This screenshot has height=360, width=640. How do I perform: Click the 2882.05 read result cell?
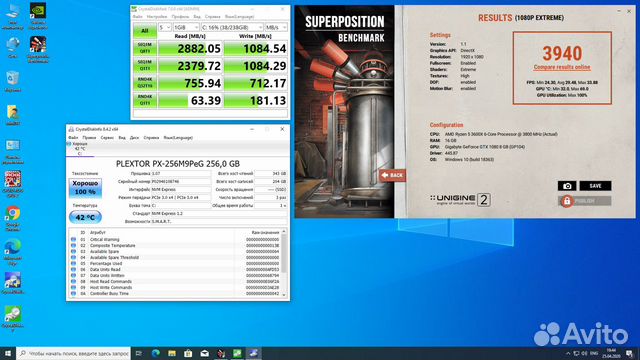pyautogui.click(x=190, y=49)
